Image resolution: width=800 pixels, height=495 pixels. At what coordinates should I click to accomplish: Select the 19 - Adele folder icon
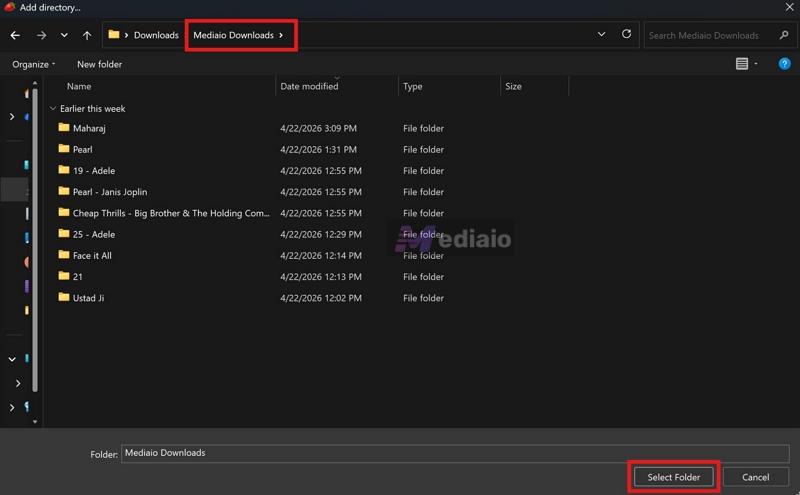click(x=64, y=169)
